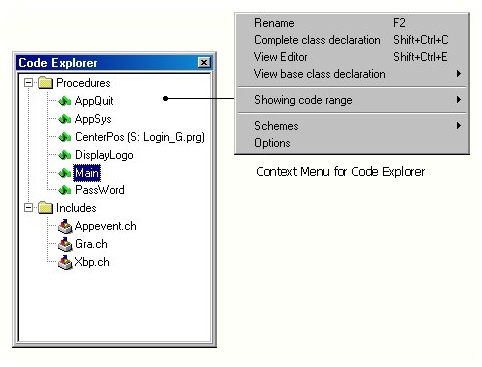Choose View Editor from the context menu
Screen dimensions: 482x367
coord(352,57)
